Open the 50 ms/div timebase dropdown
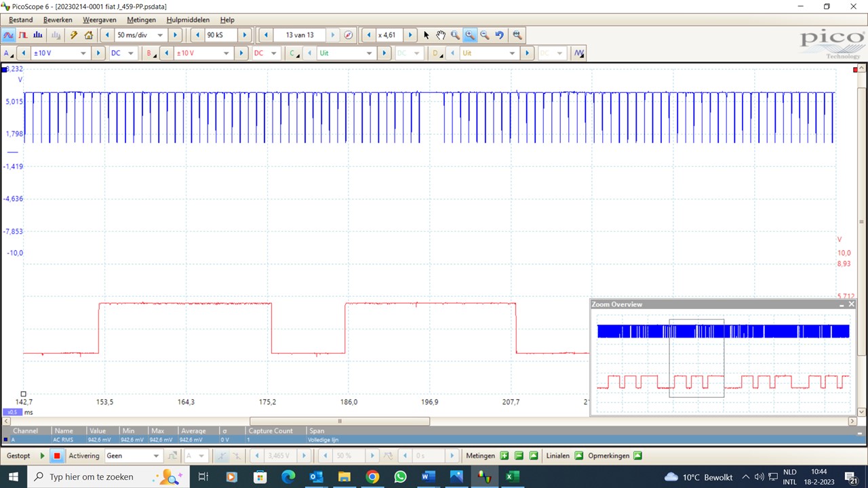The height and width of the screenshot is (488, 868). [x=160, y=35]
